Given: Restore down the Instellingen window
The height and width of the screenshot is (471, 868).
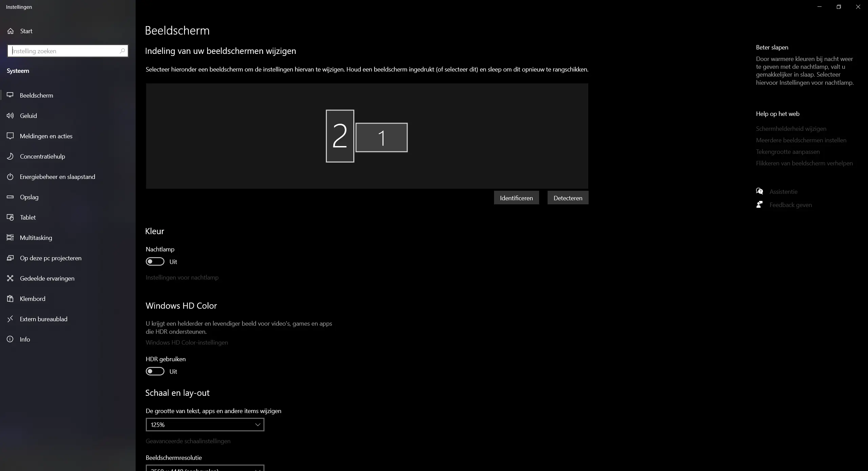Looking at the screenshot, I should click(x=839, y=7).
